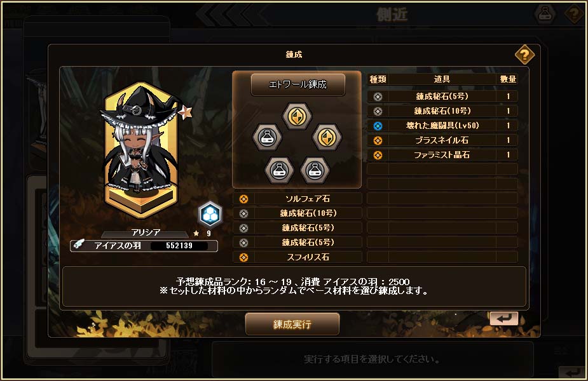This screenshot has height=381, width=588.
Task: Select the left grey flask material slot
Action: (267, 137)
